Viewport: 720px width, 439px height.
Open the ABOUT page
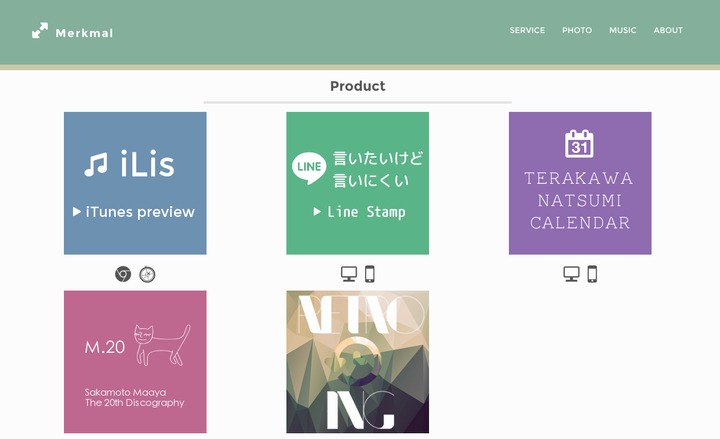click(668, 31)
